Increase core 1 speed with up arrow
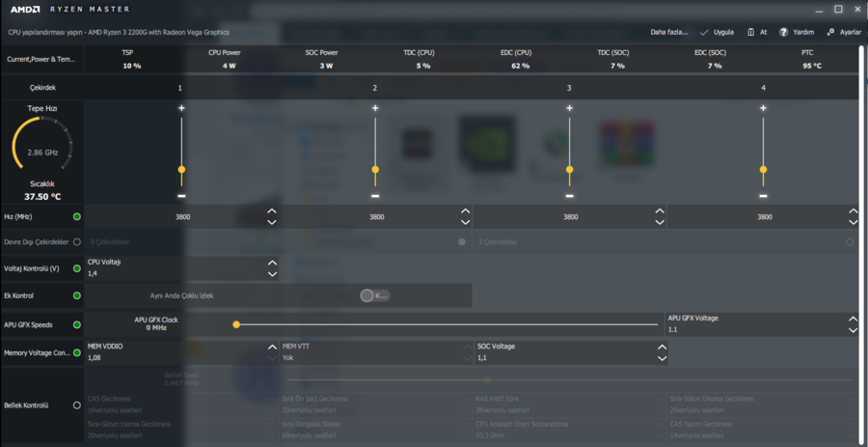 [x=272, y=211]
